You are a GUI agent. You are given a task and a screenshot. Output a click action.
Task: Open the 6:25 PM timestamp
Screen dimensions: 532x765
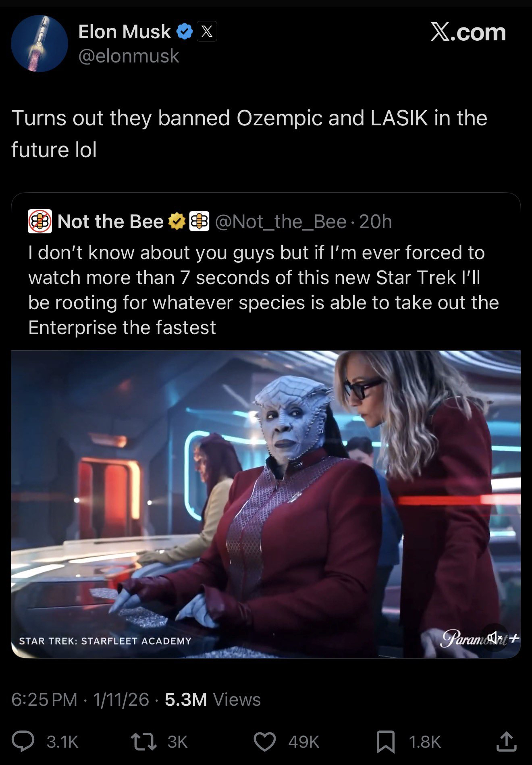click(x=44, y=700)
